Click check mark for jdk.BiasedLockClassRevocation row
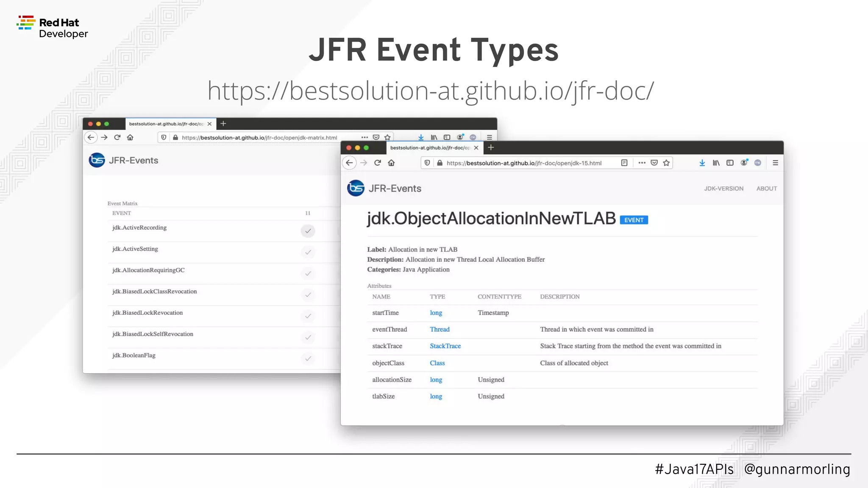 [x=308, y=295]
